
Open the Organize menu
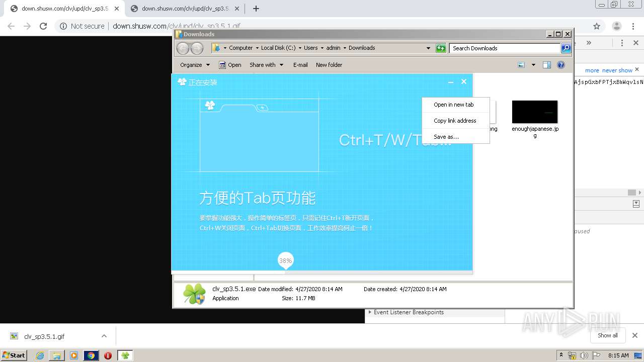tap(195, 65)
